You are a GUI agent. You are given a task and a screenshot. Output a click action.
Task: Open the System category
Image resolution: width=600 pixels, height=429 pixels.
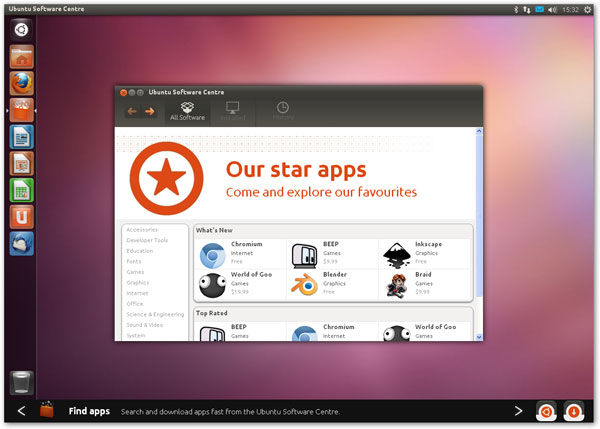[x=136, y=336]
